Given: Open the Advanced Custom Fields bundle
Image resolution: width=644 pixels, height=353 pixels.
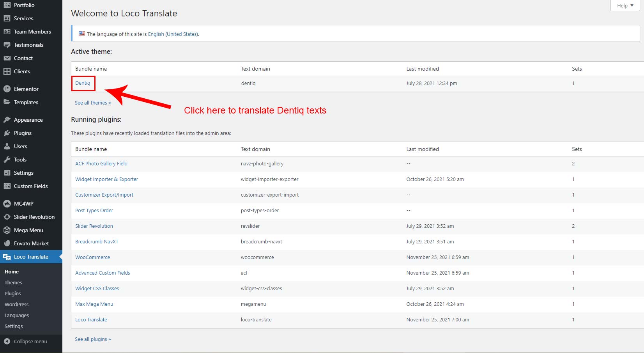Looking at the screenshot, I should pyautogui.click(x=103, y=273).
